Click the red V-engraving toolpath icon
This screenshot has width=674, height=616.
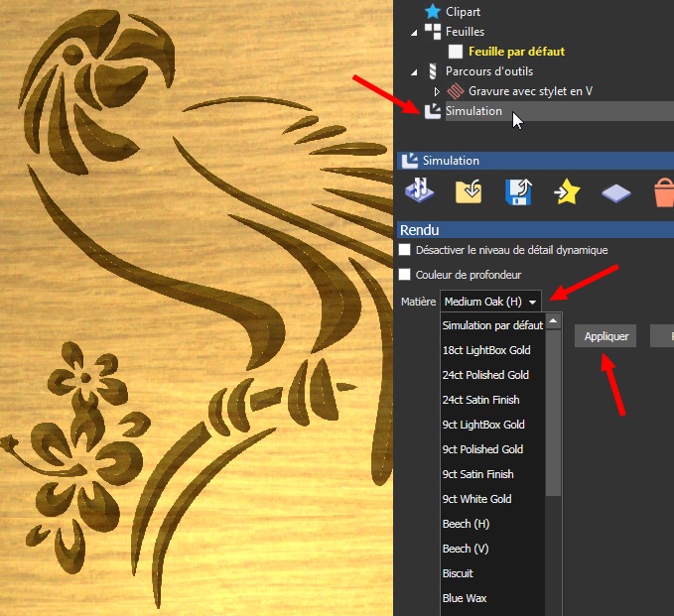(456, 91)
